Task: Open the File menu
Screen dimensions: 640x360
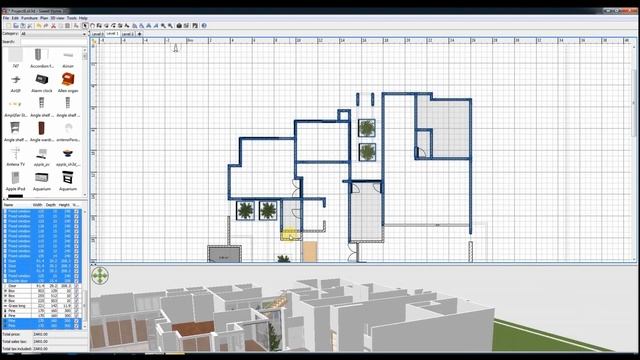Action: point(6,18)
